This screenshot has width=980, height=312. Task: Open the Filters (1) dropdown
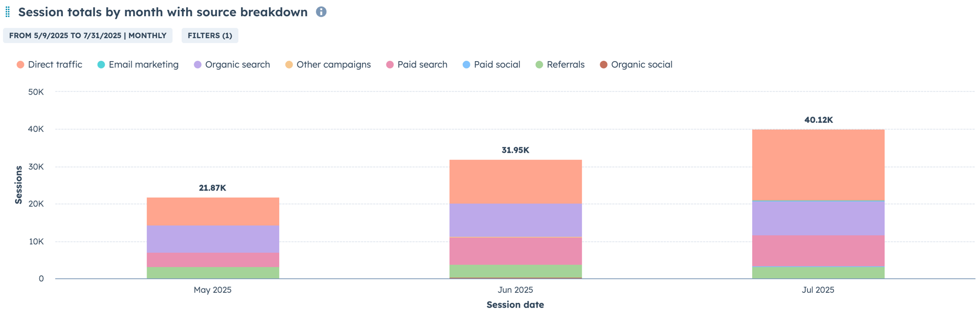(210, 35)
